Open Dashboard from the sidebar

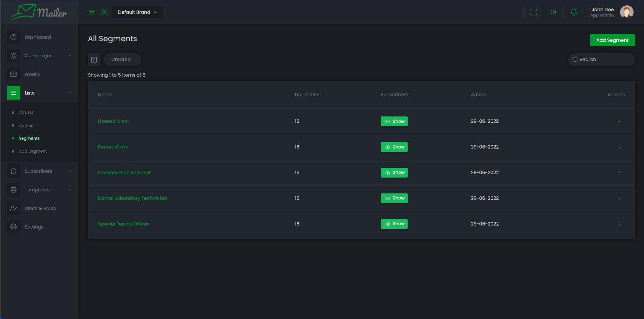pos(37,37)
